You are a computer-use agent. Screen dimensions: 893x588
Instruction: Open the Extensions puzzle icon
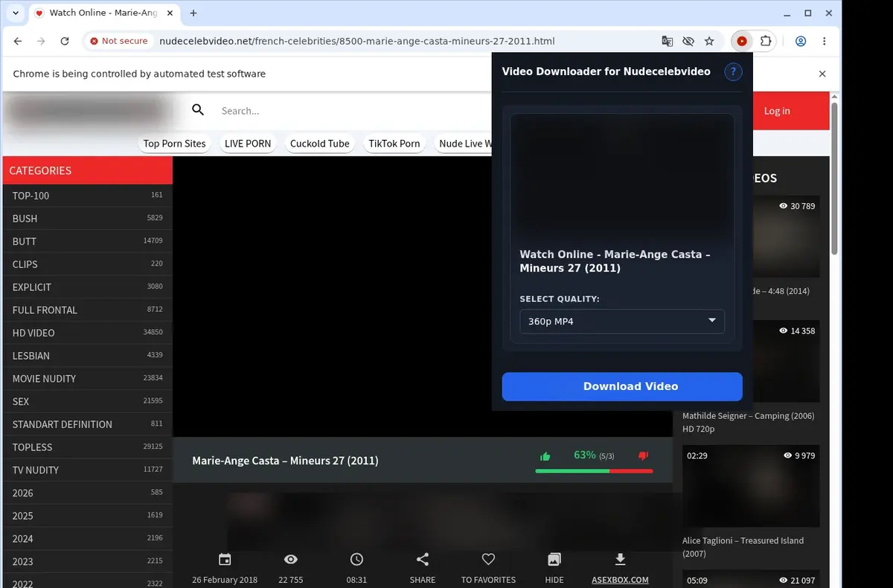point(766,42)
